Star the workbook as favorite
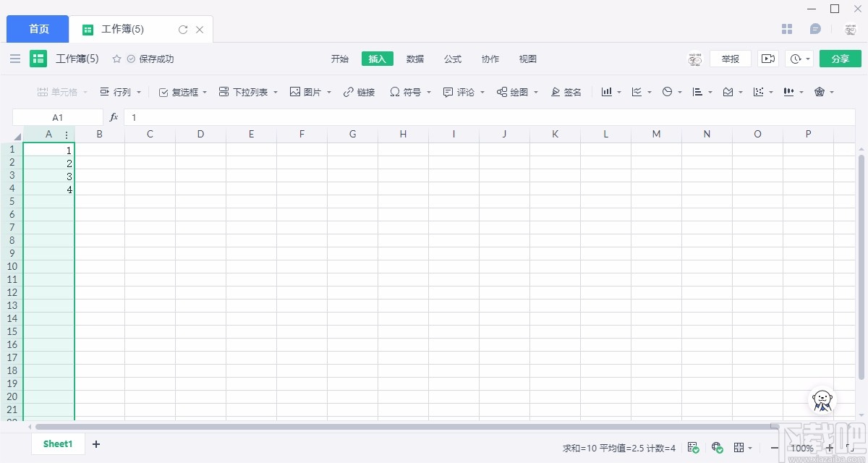Image resolution: width=868 pixels, height=463 pixels. [x=116, y=59]
